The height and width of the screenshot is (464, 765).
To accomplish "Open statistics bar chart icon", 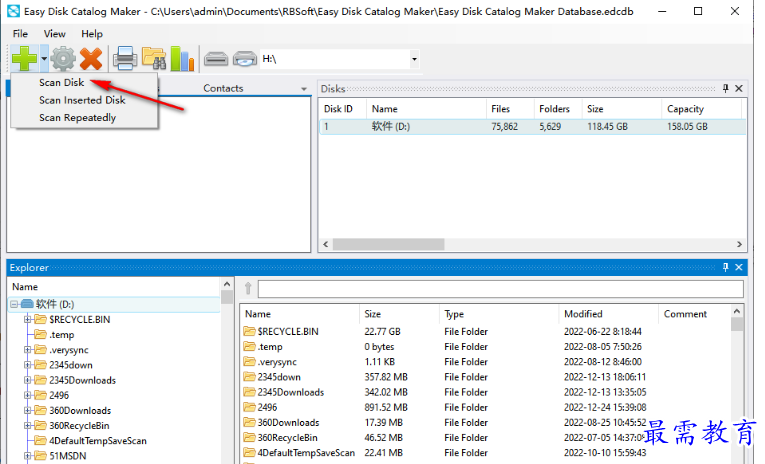I will 182,59.
